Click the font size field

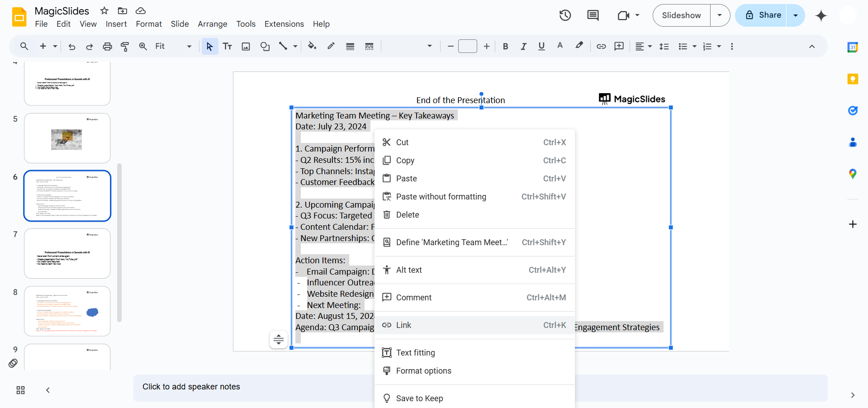[468, 46]
